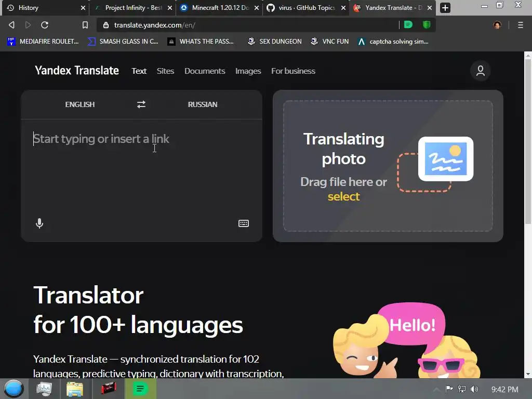This screenshot has height=399, width=532.
Task: Click the bookmark page icon
Action: [85, 25]
